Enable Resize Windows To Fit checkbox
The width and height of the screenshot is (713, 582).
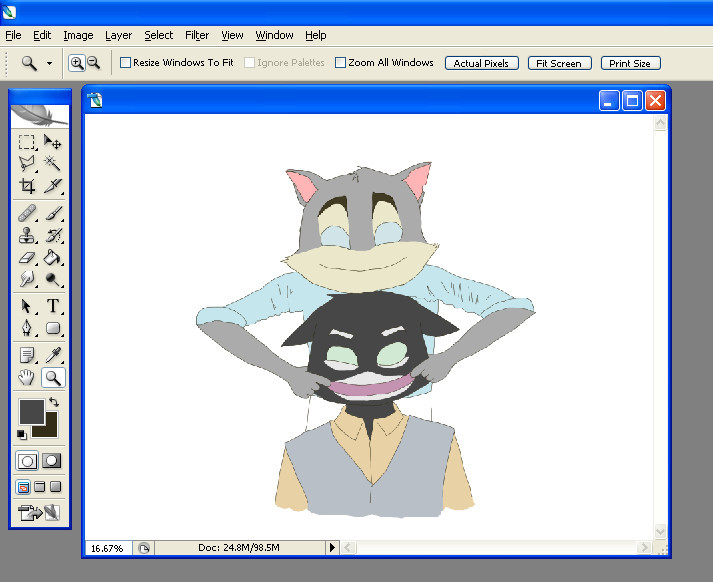coord(126,63)
